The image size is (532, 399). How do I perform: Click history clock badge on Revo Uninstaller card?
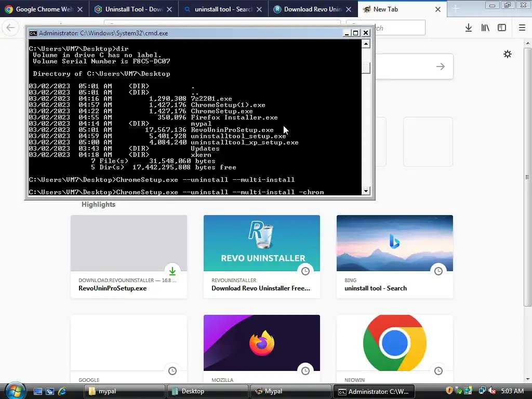[305, 271]
